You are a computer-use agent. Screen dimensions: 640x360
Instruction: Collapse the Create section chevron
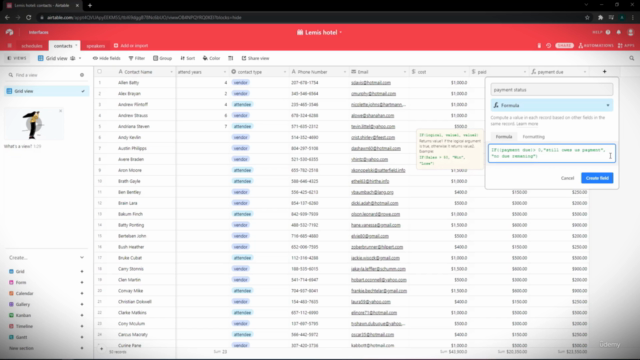[x=82, y=258]
